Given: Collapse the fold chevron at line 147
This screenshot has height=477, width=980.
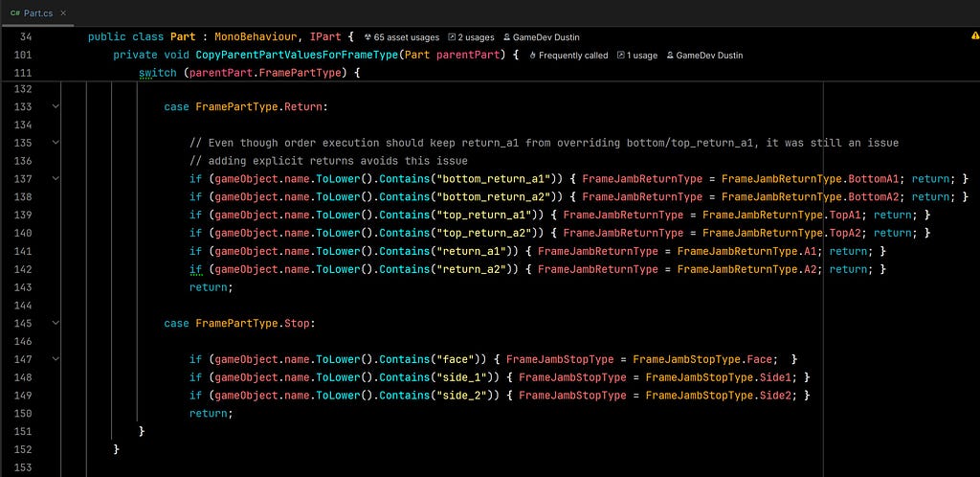Looking at the screenshot, I should pos(56,359).
